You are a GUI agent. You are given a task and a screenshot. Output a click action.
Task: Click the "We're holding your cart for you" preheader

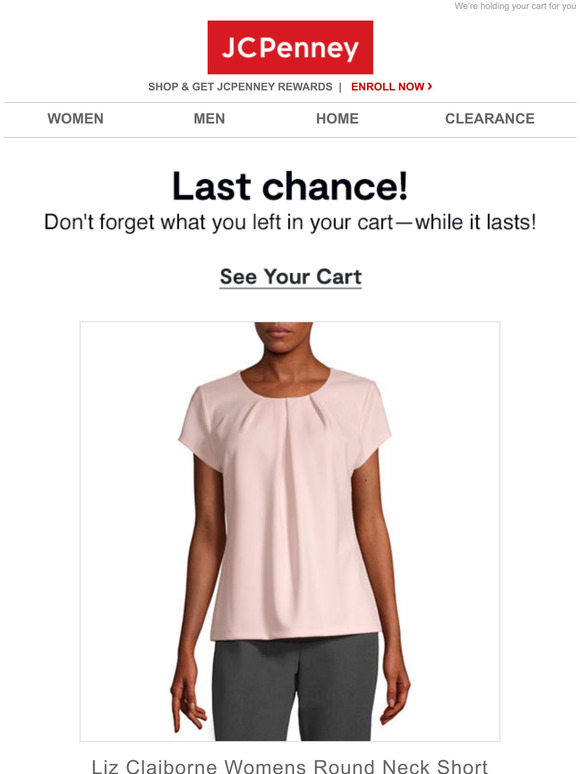[515, 6]
